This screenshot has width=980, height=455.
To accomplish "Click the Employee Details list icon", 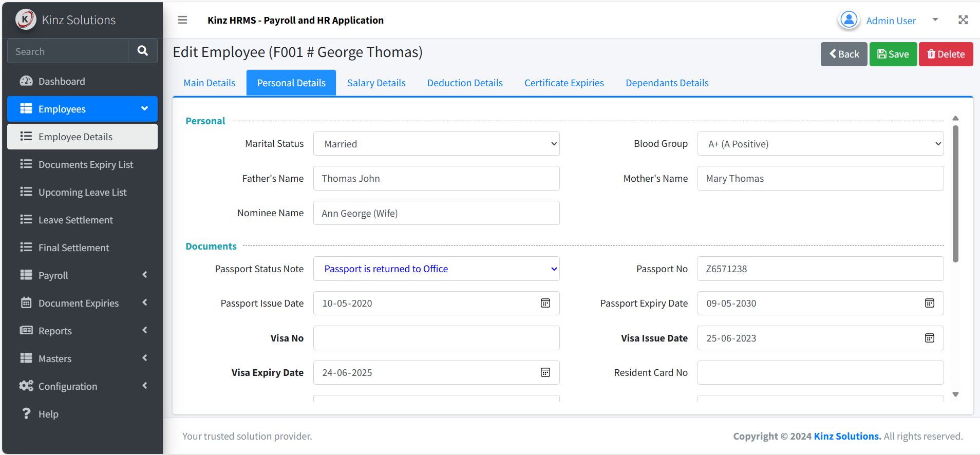I will tap(26, 137).
